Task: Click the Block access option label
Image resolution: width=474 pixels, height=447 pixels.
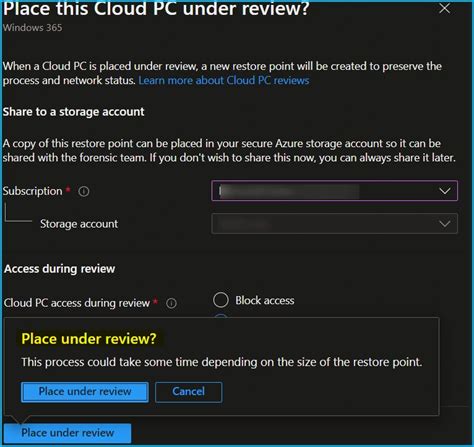Action: point(265,300)
